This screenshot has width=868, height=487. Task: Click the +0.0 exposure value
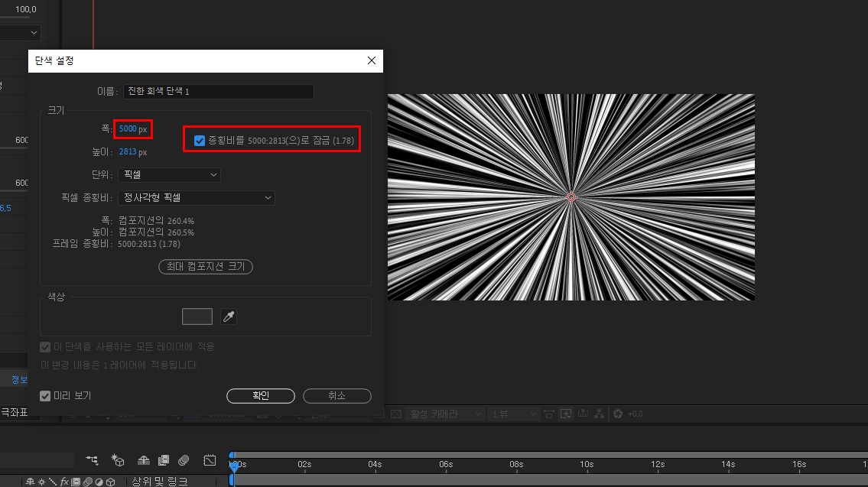[636, 414]
